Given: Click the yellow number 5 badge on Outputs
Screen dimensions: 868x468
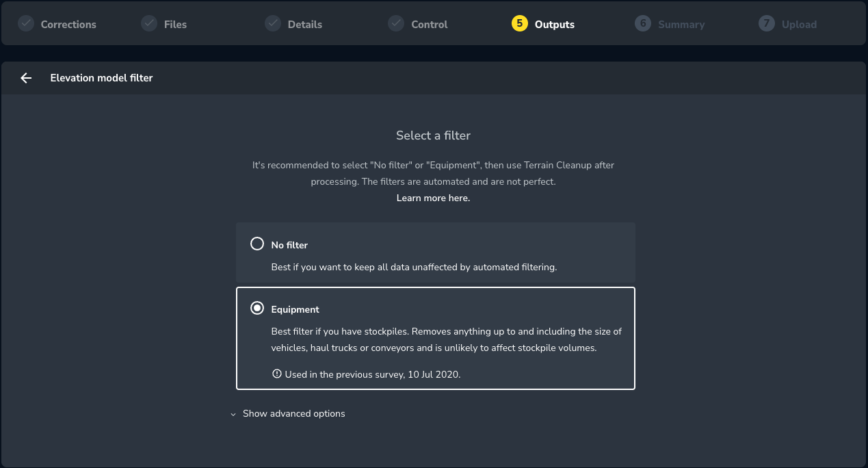Looking at the screenshot, I should (x=520, y=23).
